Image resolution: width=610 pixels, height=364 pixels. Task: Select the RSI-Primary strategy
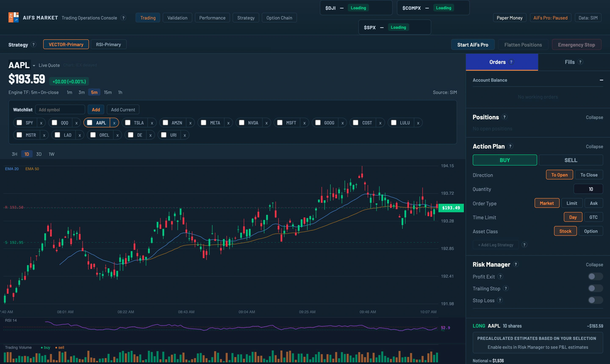click(x=108, y=44)
